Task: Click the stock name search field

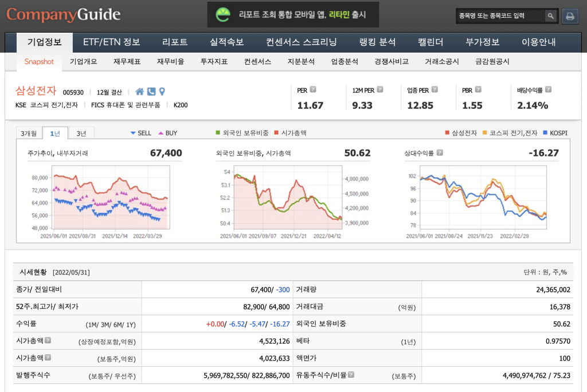Action: (x=499, y=16)
